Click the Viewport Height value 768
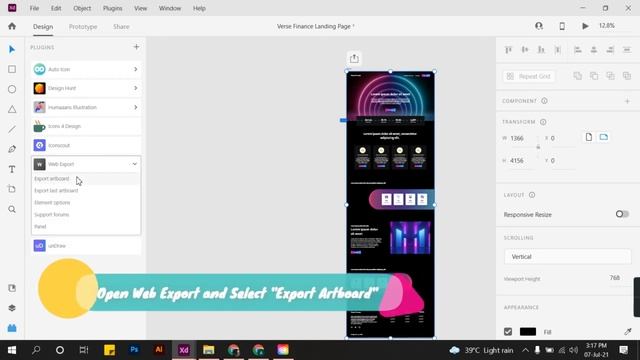Image resolution: width=640 pixels, height=360 pixels. point(615,278)
